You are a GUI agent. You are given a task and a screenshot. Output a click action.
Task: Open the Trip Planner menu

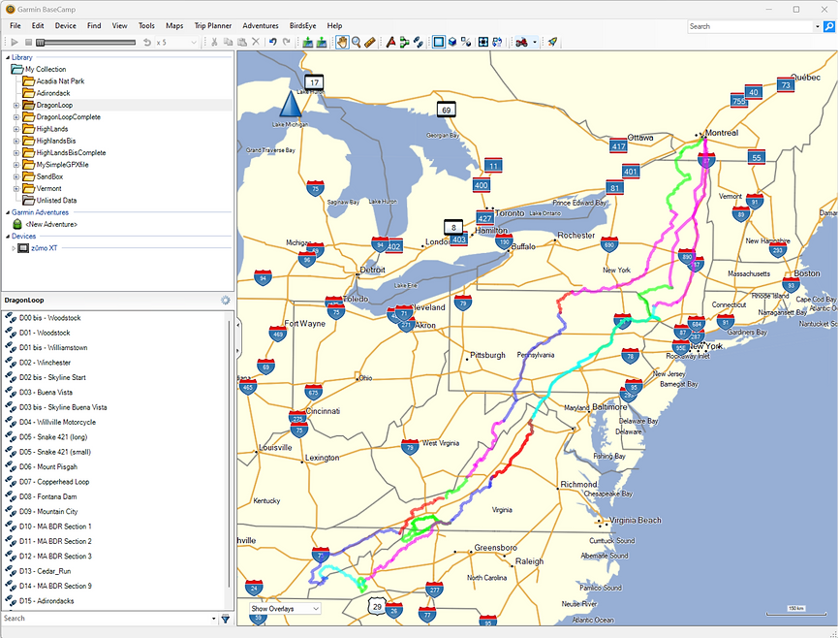[x=213, y=26]
